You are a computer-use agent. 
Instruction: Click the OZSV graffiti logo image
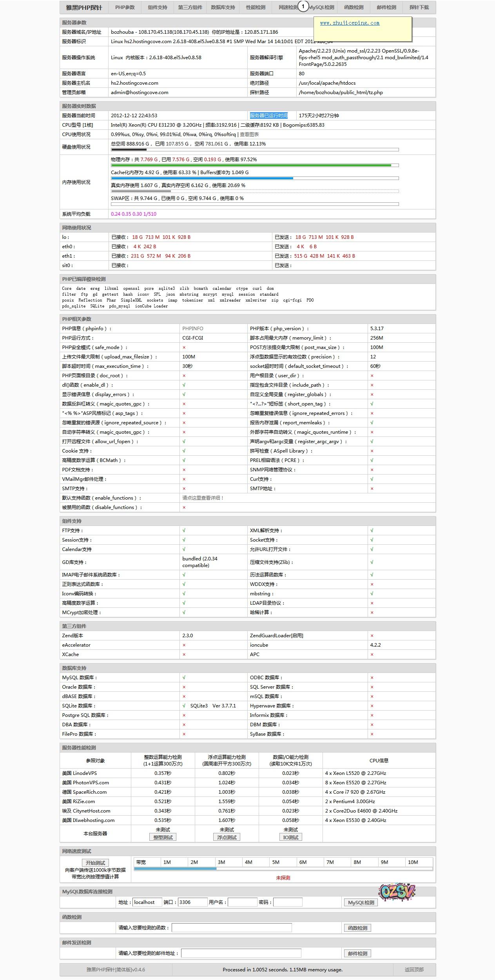tap(397, 892)
